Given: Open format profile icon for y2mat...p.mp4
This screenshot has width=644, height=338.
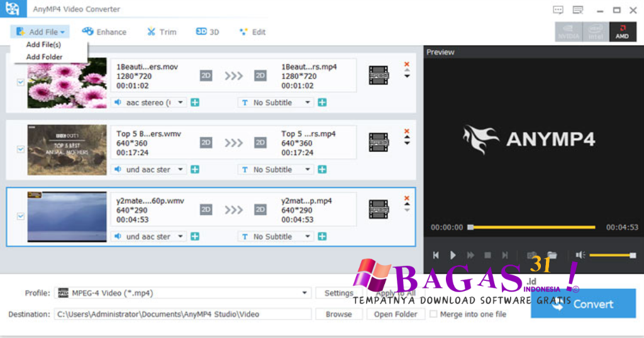Looking at the screenshot, I should 378,209.
